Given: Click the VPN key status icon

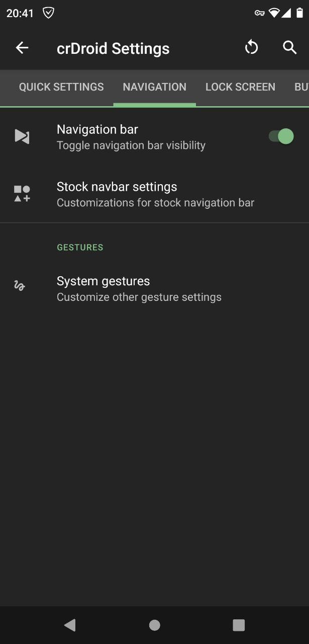Looking at the screenshot, I should 260,13.
